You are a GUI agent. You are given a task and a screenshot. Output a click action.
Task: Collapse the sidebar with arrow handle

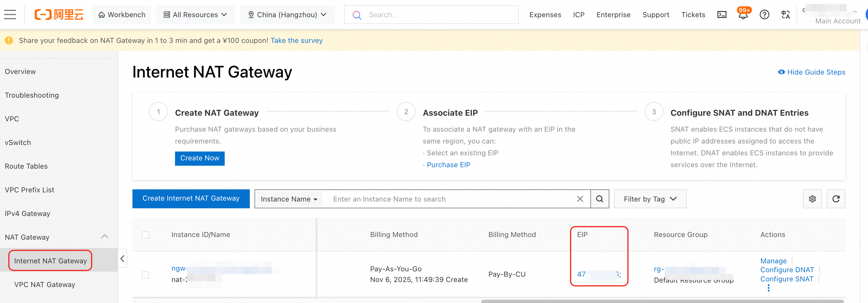pyautogui.click(x=122, y=258)
